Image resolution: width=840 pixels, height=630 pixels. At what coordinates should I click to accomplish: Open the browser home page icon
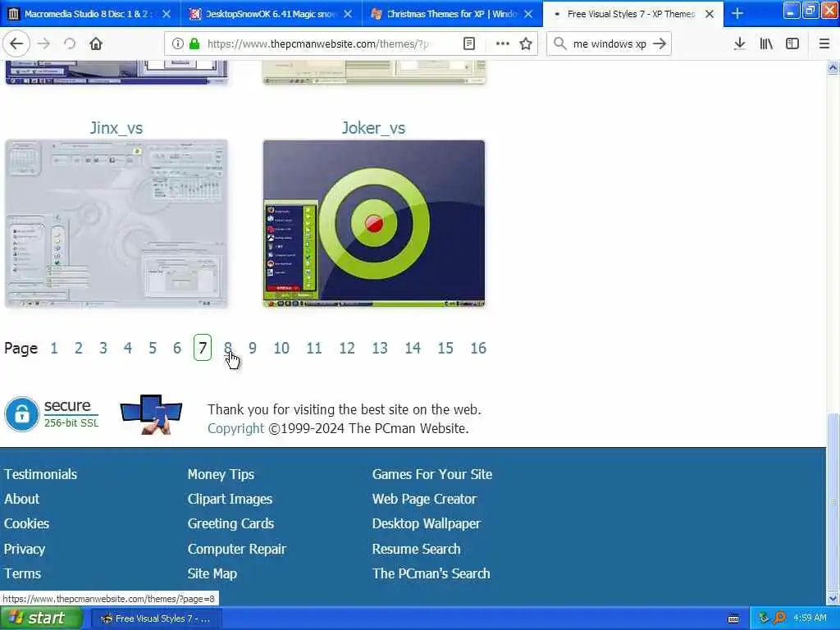click(96, 43)
